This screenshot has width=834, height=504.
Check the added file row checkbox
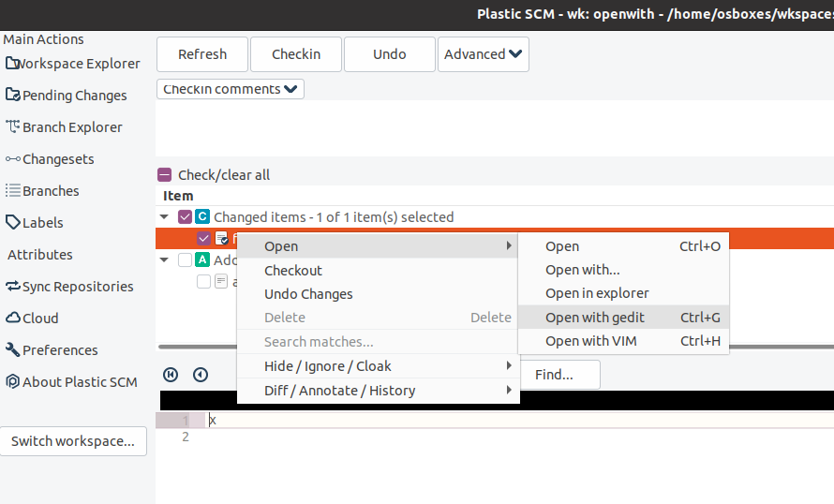pyautogui.click(x=203, y=281)
